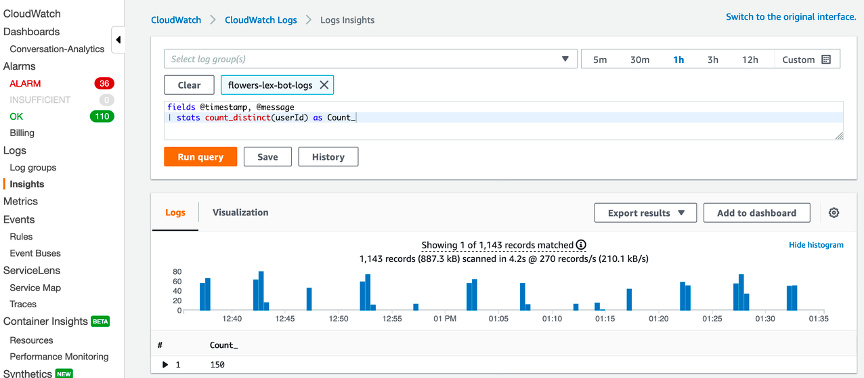This screenshot has width=864, height=378.
Task: Open Insights in the sidebar
Action: click(27, 184)
